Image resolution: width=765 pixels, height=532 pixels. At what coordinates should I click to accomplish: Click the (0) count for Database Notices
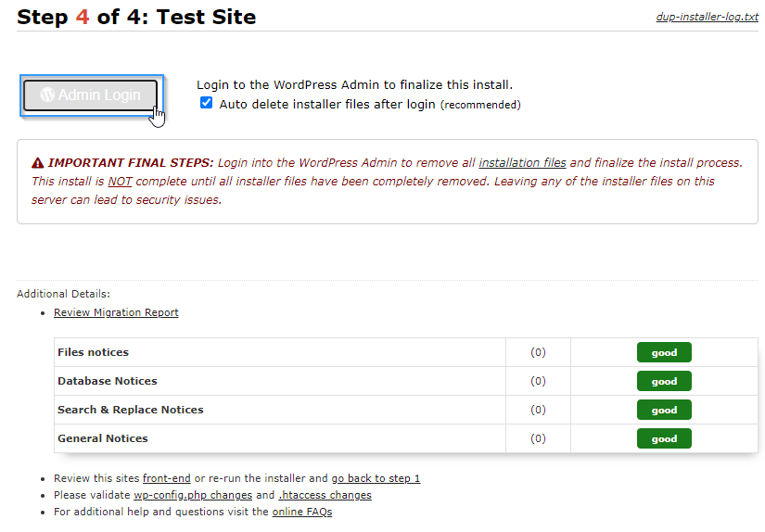coord(538,381)
